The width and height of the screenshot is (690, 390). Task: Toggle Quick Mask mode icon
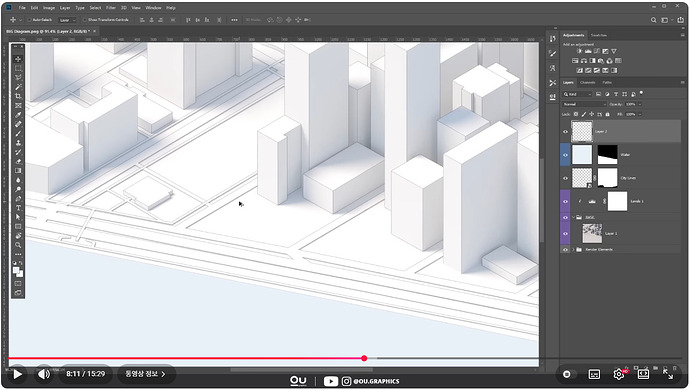(18, 283)
